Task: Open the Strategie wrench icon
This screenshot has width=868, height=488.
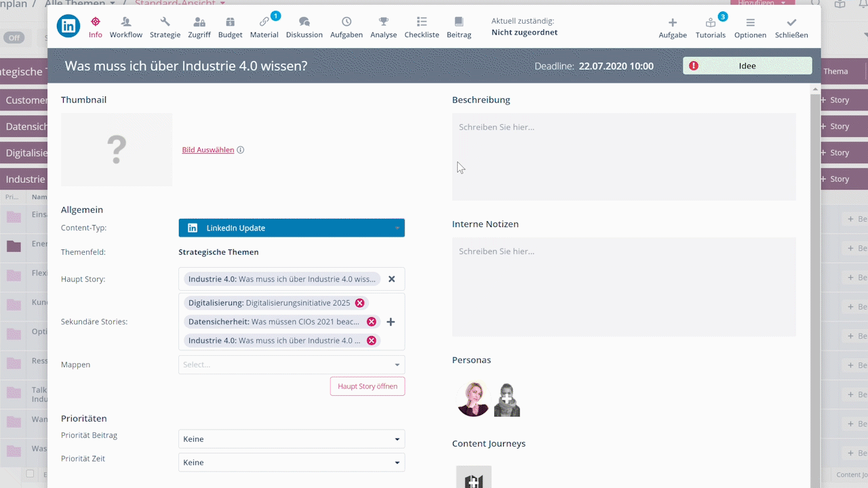Action: 165,22
